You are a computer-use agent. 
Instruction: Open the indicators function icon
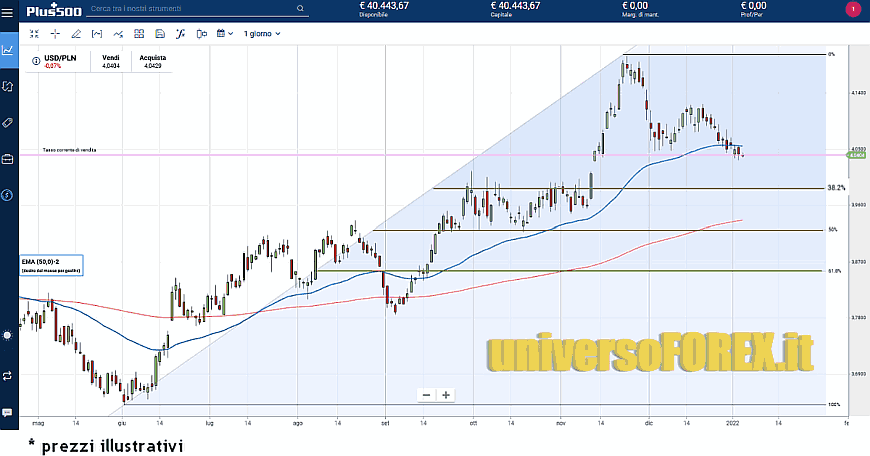pos(181,33)
